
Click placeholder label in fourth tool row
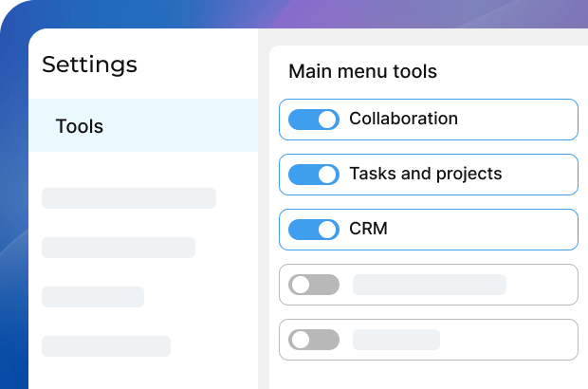(x=429, y=285)
